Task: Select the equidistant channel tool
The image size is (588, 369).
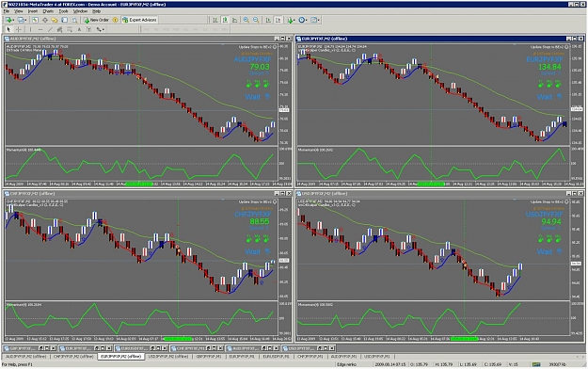Action: pos(59,29)
